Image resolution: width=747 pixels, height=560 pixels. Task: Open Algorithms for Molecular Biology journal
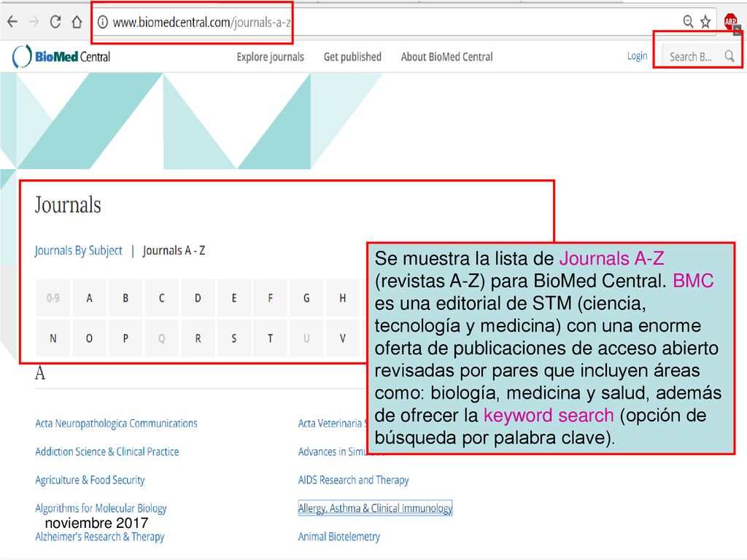point(101,508)
